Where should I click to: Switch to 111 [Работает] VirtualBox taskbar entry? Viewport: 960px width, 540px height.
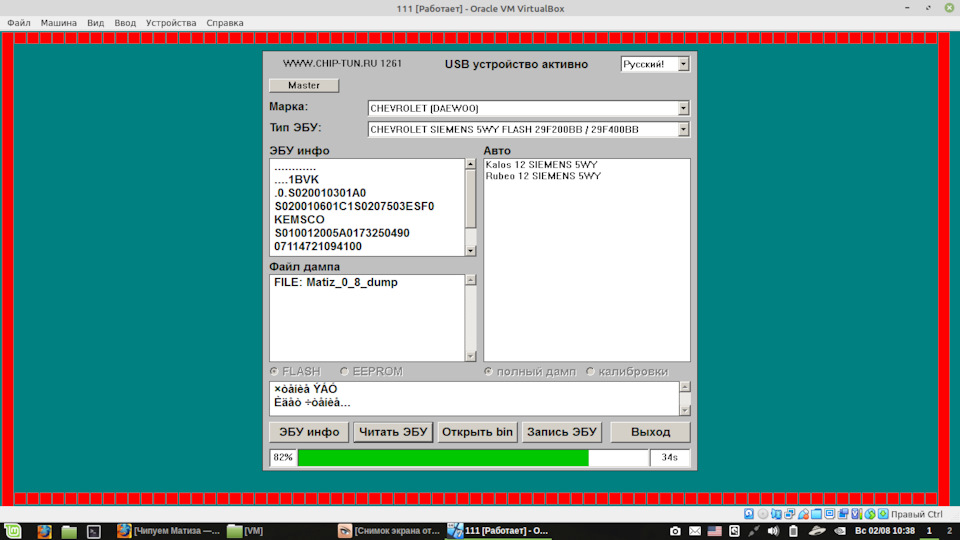[x=498, y=531]
